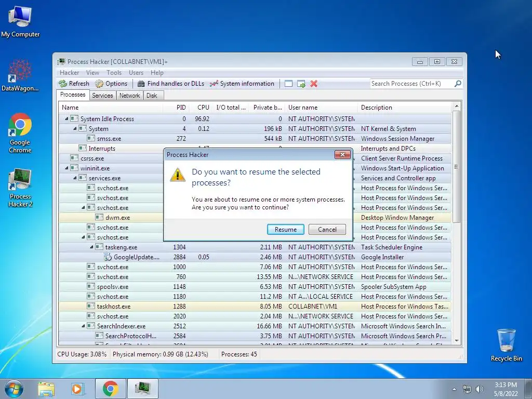Click the dwm.exe process icon

99,217
